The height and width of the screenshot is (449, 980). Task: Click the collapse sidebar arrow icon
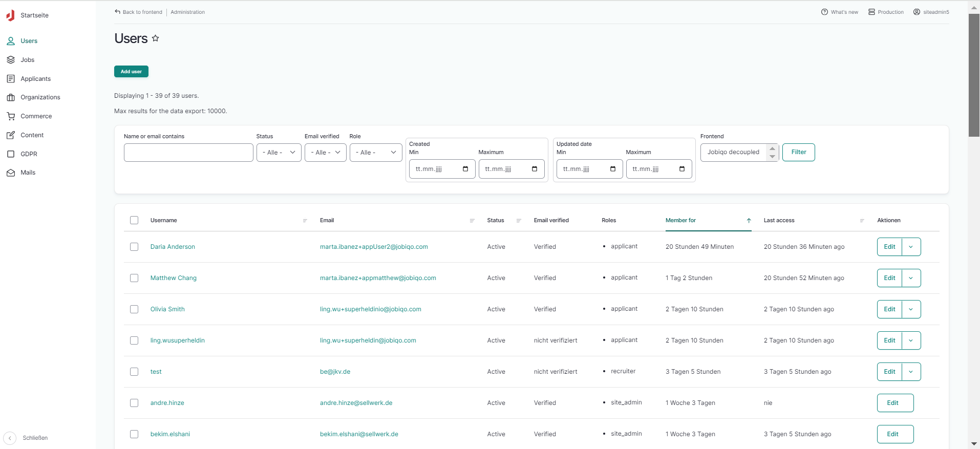click(10, 438)
